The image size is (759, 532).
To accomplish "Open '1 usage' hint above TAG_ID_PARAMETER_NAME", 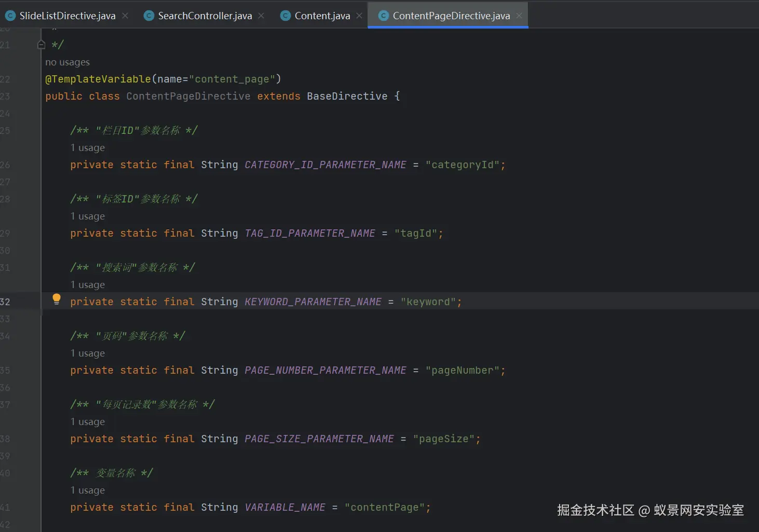I will coord(88,216).
